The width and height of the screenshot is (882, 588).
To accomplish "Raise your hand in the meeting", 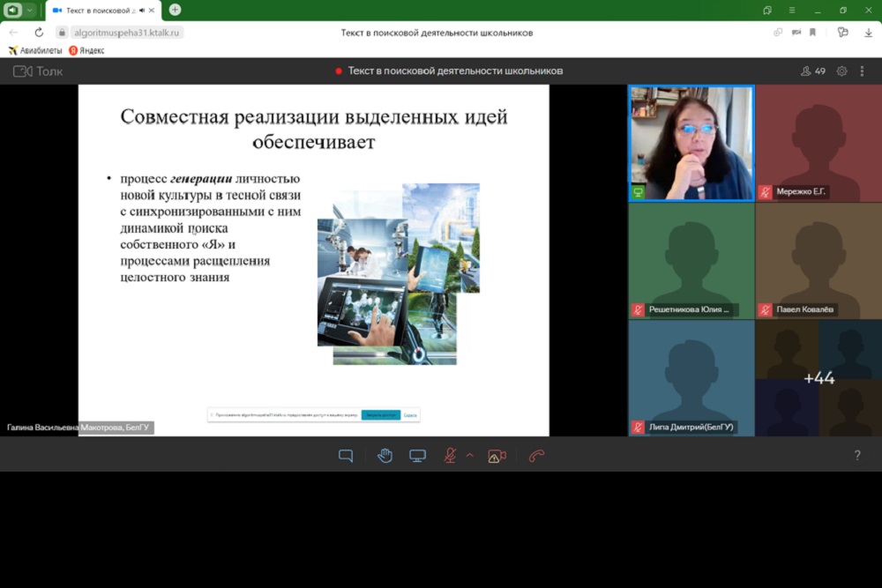I will coord(385,456).
